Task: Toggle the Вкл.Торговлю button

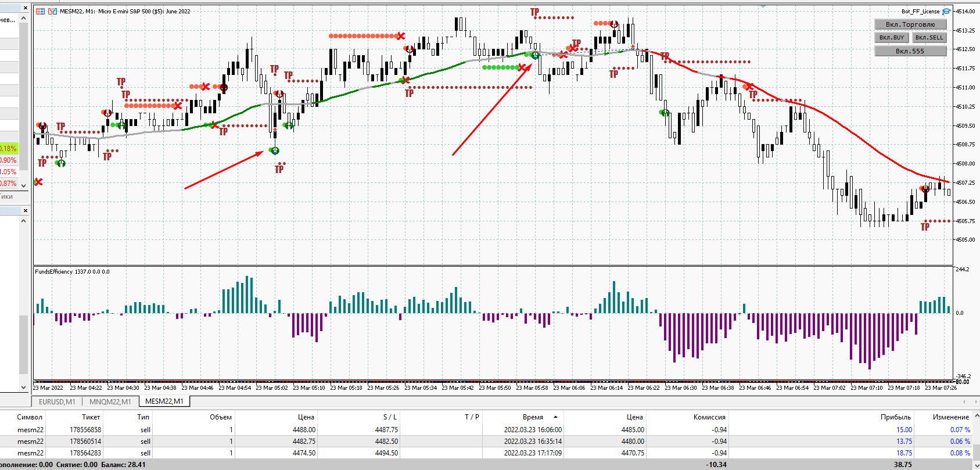Action: pyautogui.click(x=910, y=24)
